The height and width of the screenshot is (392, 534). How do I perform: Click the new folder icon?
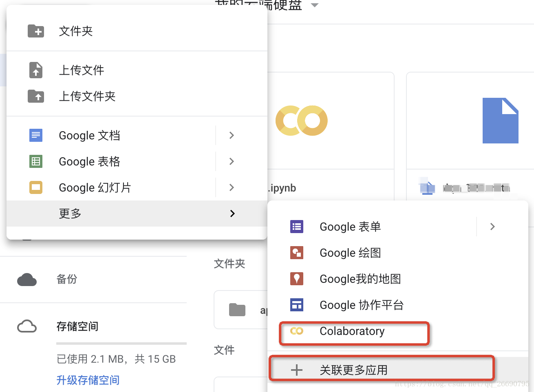coord(36,31)
